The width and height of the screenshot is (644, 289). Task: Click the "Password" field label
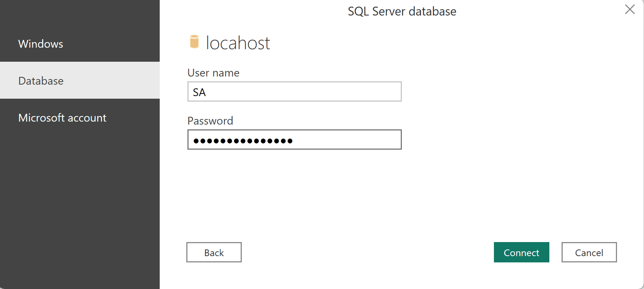[x=210, y=121]
